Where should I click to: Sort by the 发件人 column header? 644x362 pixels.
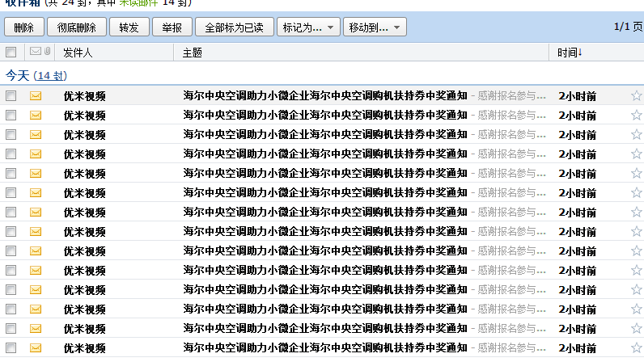point(78,53)
